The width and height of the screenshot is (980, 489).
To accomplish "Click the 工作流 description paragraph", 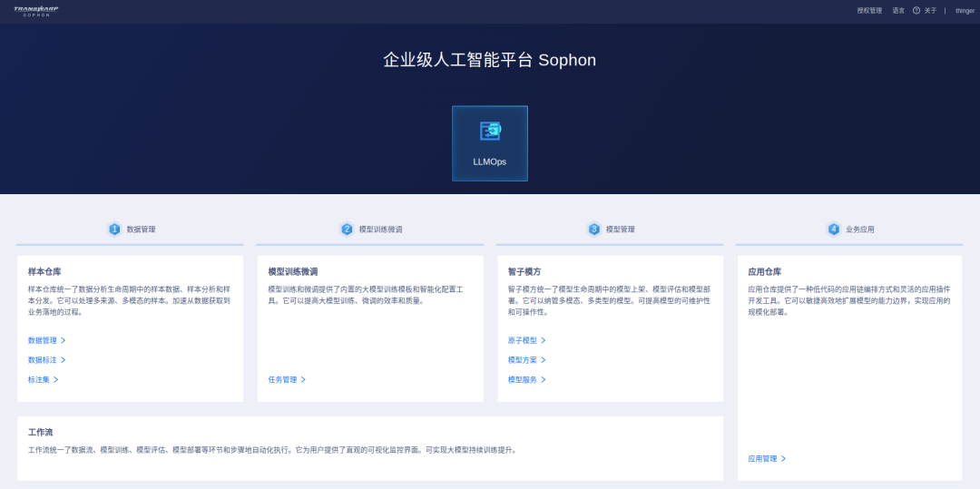I will pyautogui.click(x=272, y=450).
